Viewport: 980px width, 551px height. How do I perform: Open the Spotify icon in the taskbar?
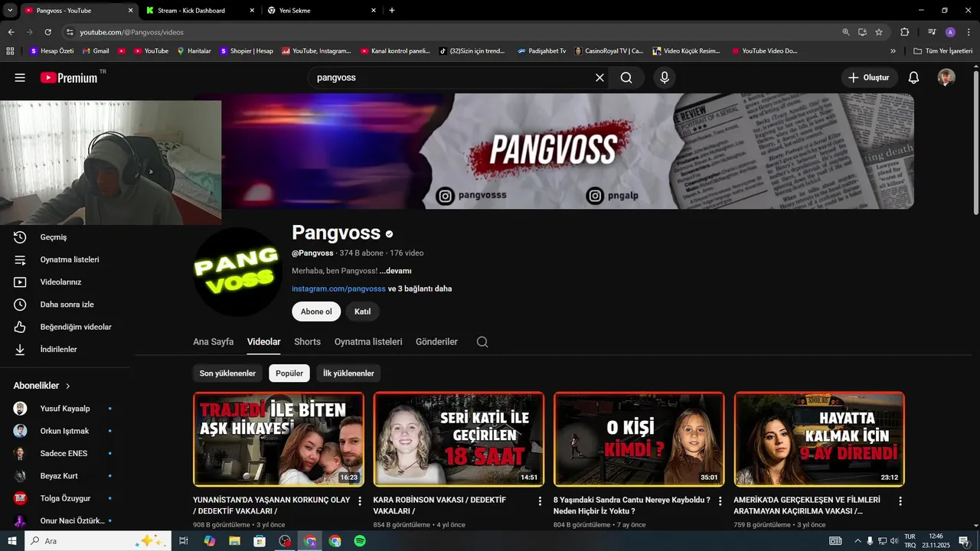pyautogui.click(x=360, y=541)
